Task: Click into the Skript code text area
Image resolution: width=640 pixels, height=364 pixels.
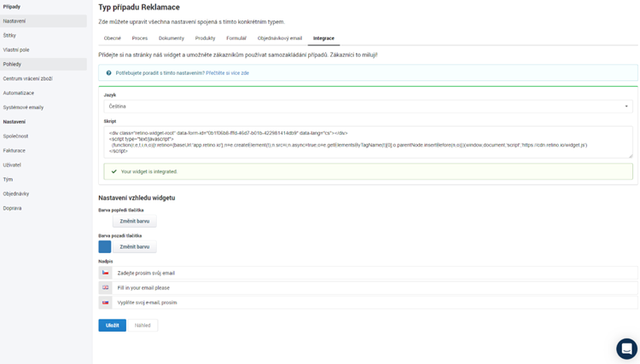Action: (368, 142)
